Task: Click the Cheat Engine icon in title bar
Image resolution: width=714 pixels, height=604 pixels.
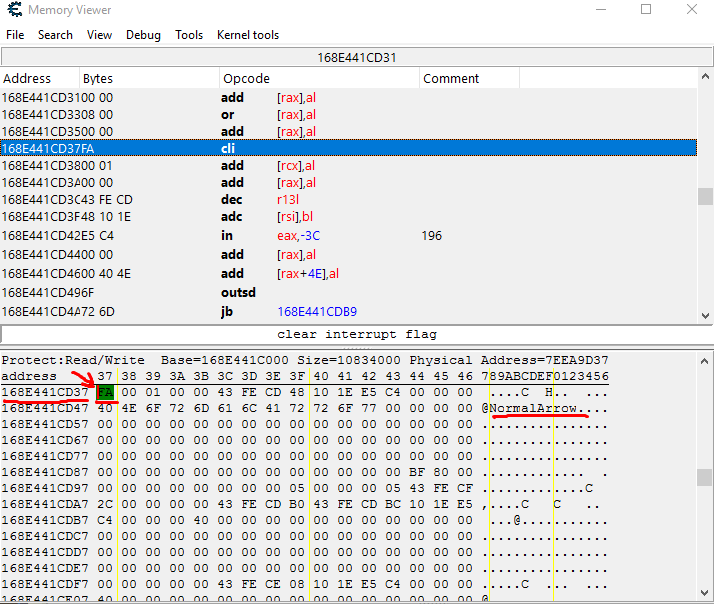Action: coord(15,10)
